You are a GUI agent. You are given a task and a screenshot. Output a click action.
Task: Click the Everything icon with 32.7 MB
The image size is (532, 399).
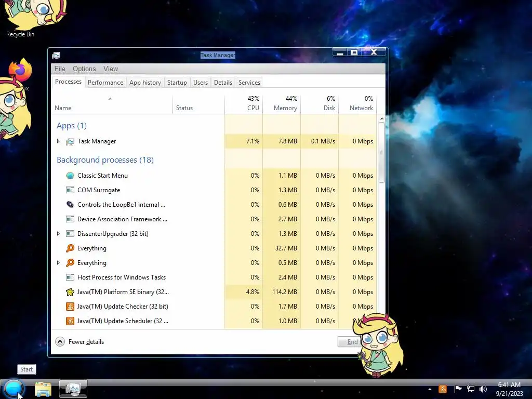(x=70, y=248)
